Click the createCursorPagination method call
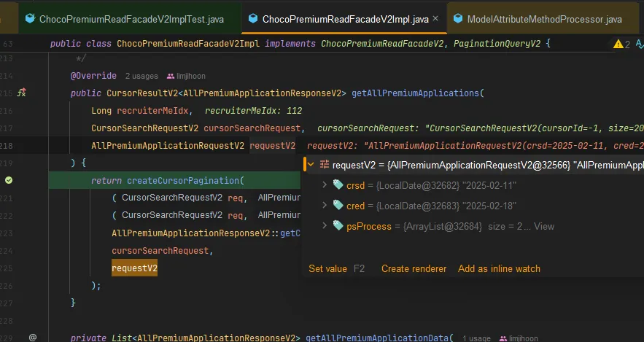Screen dimensions: 644x342 pyautogui.click(x=183, y=181)
